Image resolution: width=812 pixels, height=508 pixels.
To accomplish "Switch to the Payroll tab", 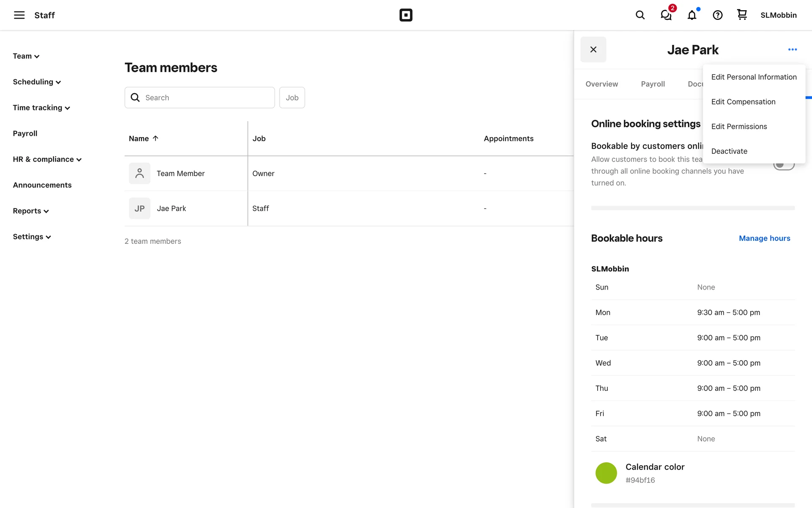I will (653, 84).
